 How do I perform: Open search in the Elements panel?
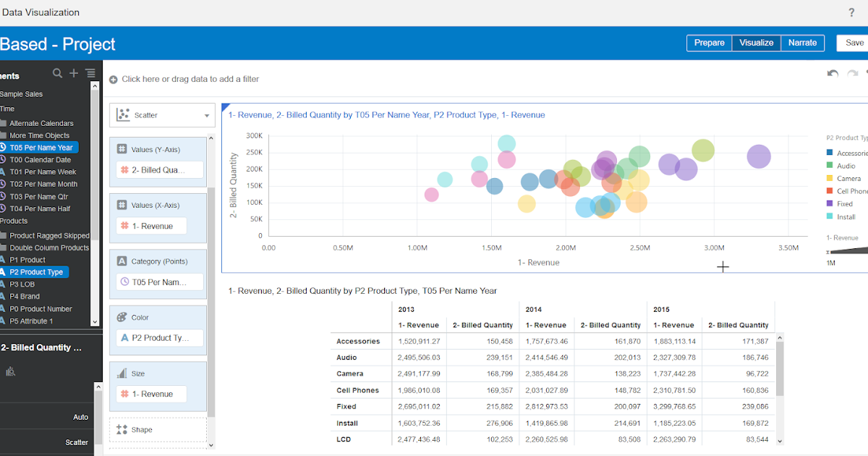point(57,73)
